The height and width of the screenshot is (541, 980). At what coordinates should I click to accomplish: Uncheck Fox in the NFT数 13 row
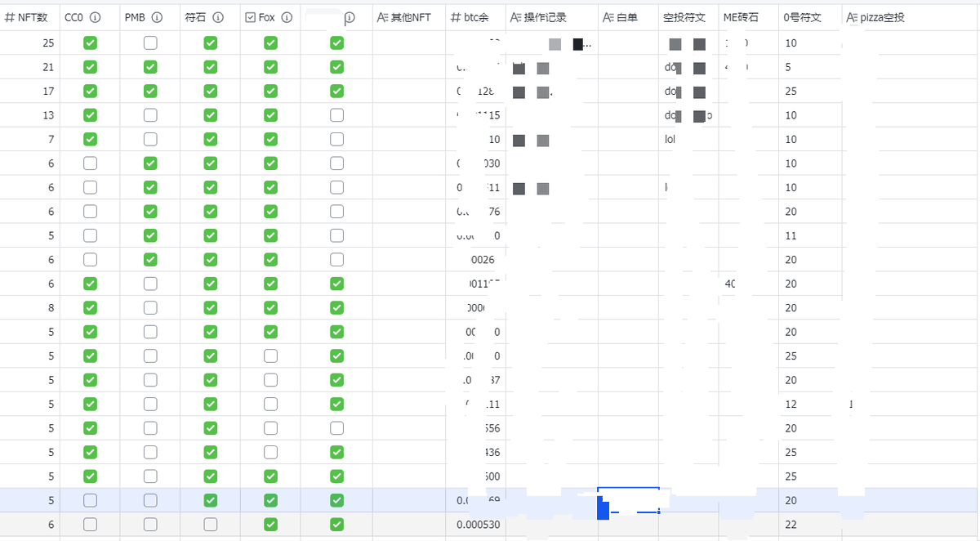pos(270,115)
